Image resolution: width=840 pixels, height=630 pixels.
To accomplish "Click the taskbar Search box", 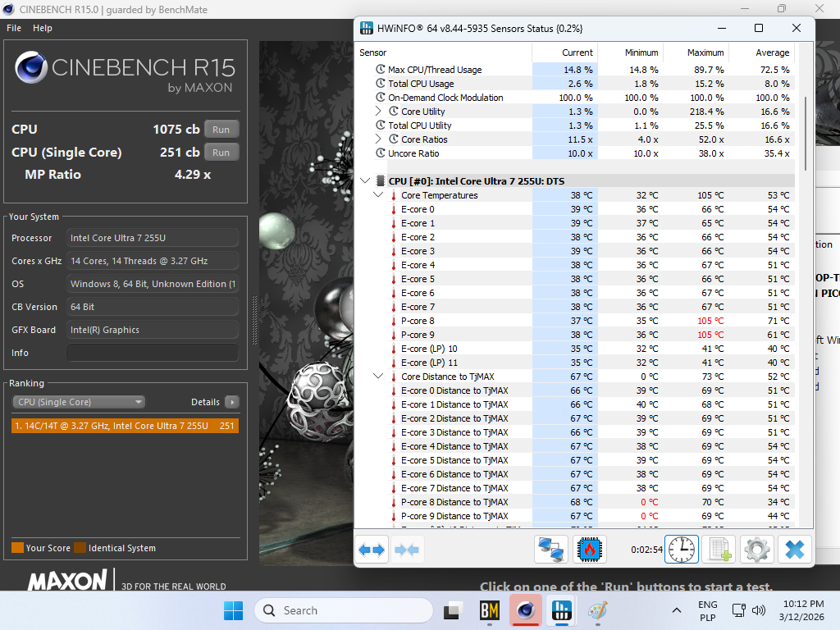I will (x=344, y=610).
